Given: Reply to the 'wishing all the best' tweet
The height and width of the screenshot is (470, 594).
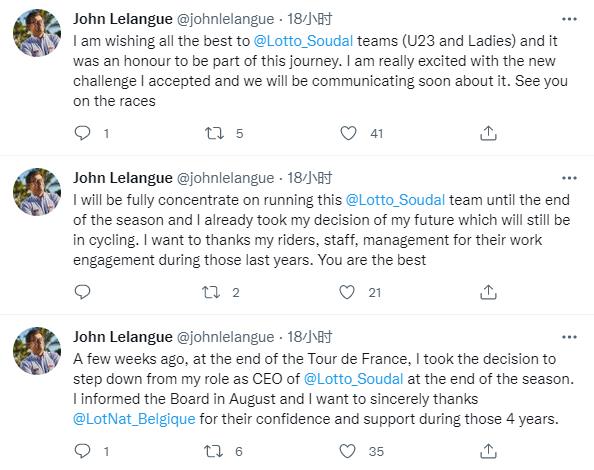Looking at the screenshot, I should pyautogui.click(x=82, y=133).
